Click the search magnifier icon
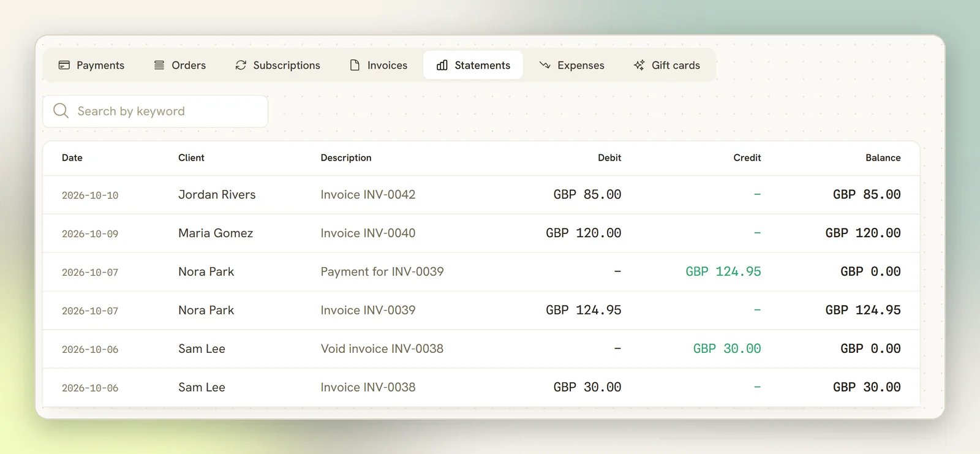This screenshot has height=454, width=980. tap(61, 111)
